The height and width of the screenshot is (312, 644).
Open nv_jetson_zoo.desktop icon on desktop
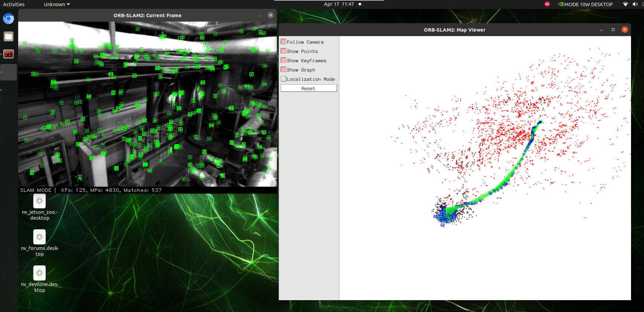coord(40,207)
